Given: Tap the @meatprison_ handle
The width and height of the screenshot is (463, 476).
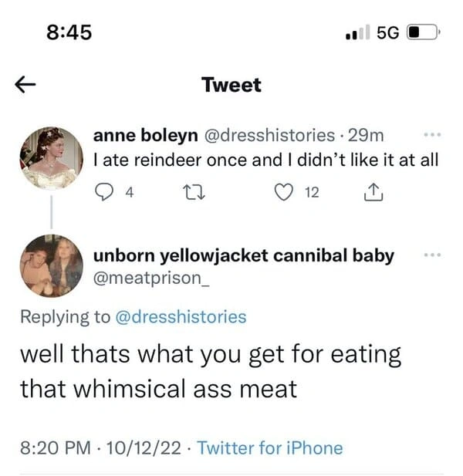Looking at the screenshot, I should pos(150,278).
